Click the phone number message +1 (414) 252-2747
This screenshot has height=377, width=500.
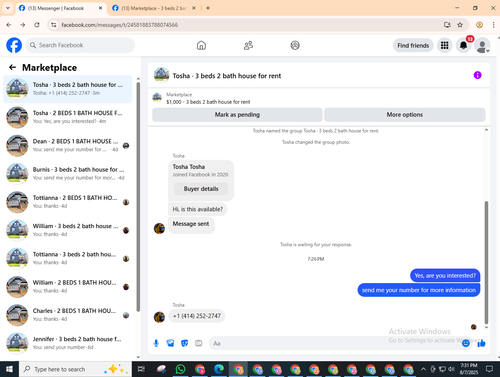point(197,316)
